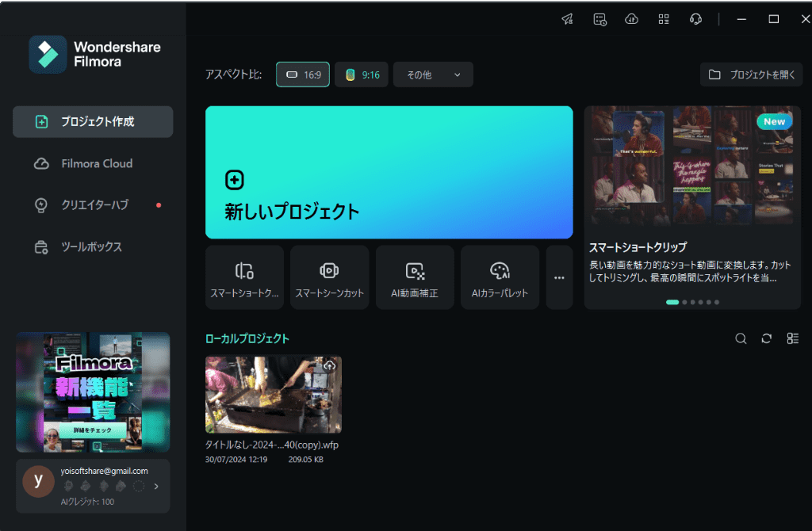
Task: Open the スマートシーンカット tool
Action: 329,277
